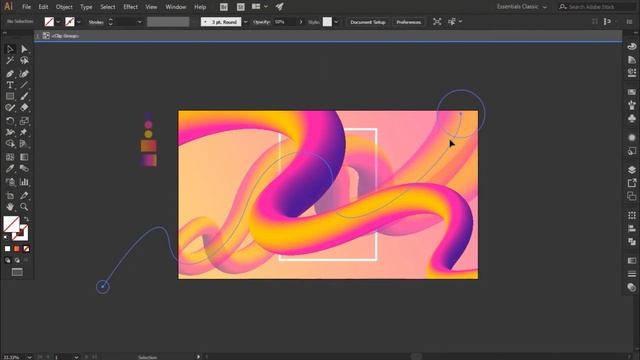Open the Color panel icon in right dock
Viewport: 640px width, 360px height.
pos(631,47)
